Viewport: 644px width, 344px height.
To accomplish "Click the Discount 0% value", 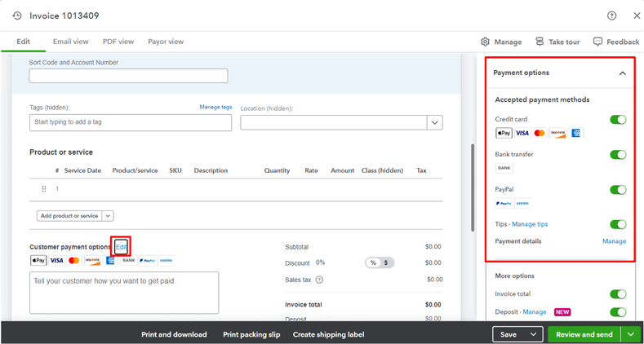I will coord(320,262).
